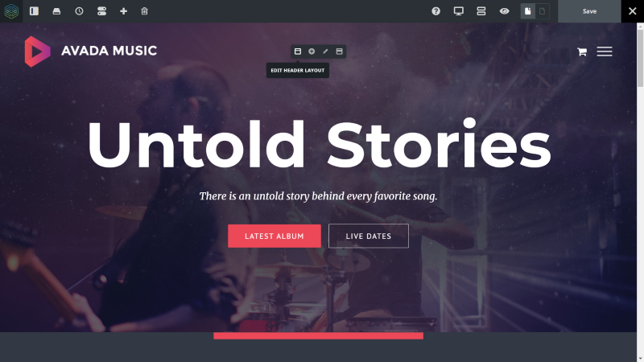The height and width of the screenshot is (362, 644).
Task: Expand the hamburger menu
Action: point(605,51)
